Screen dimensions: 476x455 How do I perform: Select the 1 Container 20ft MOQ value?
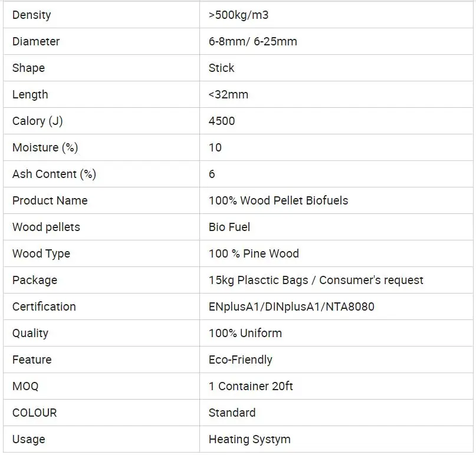coord(251,386)
